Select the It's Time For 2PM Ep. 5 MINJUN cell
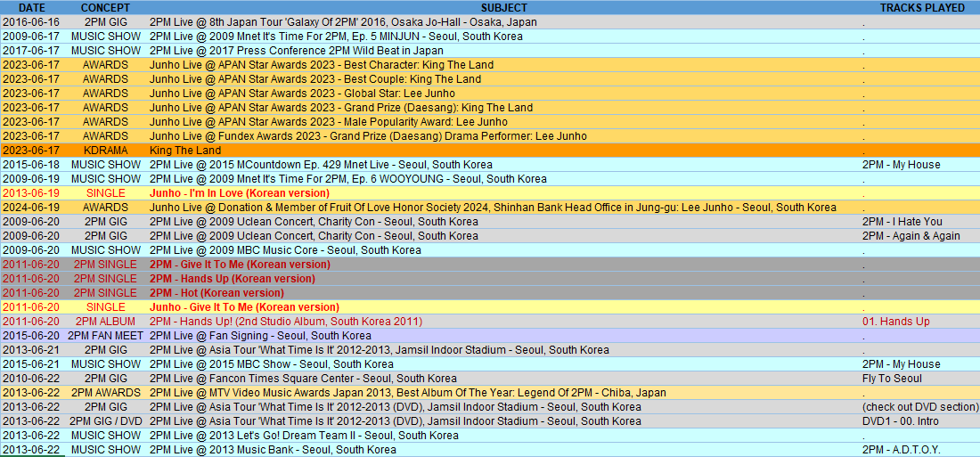The image size is (980, 457). click(x=503, y=37)
